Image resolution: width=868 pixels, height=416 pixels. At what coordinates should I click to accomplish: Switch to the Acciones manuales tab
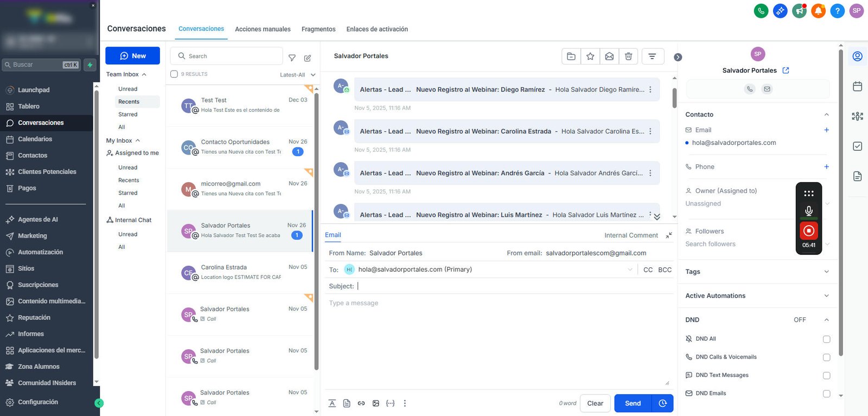263,29
